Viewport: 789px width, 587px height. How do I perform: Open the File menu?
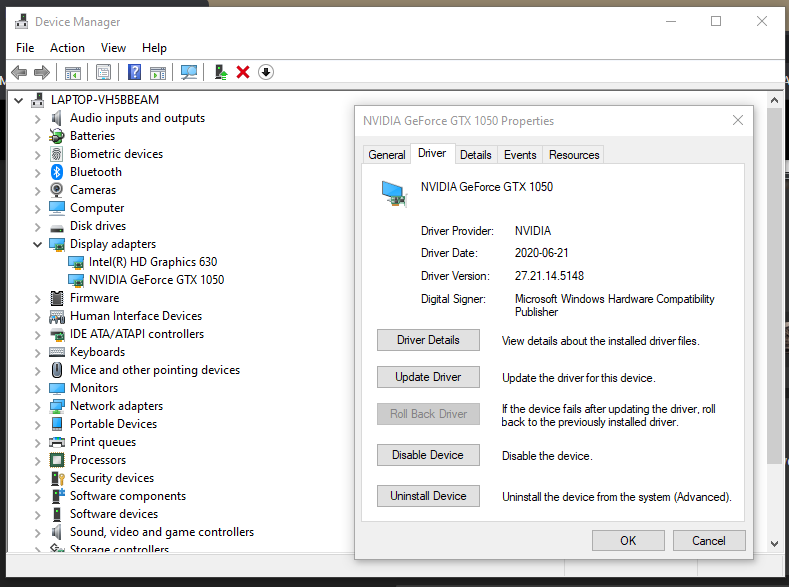[25, 48]
